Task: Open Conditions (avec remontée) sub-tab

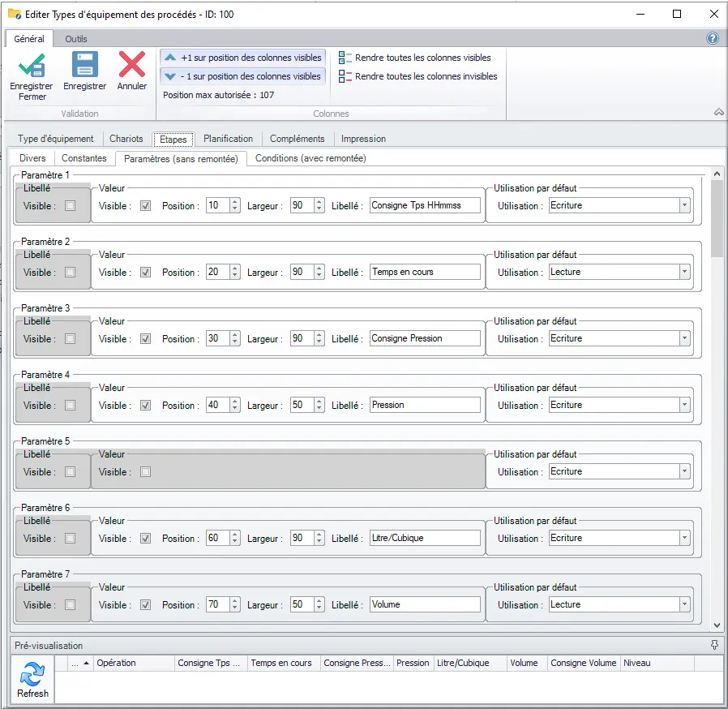Action: pyautogui.click(x=310, y=158)
